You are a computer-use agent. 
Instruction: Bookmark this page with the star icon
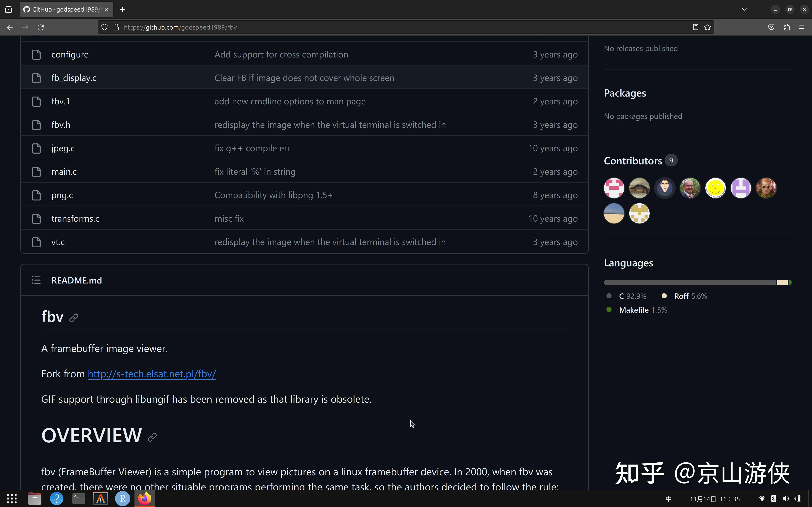tap(707, 27)
